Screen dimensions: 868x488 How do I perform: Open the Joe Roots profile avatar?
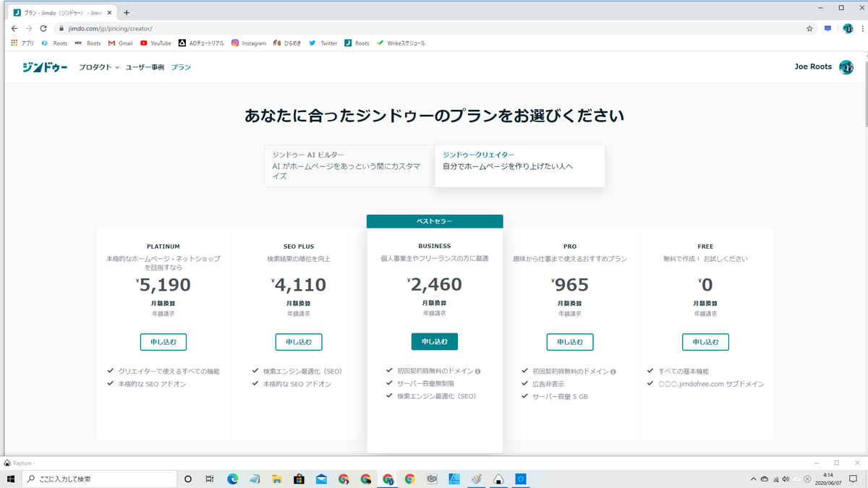(846, 67)
